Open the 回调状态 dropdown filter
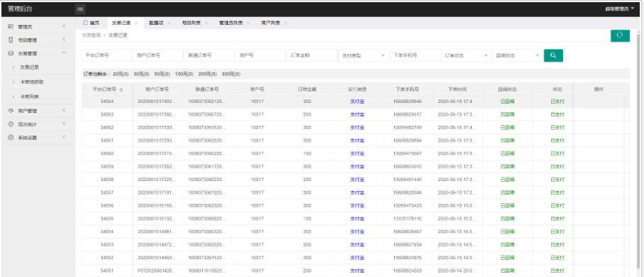Viewport: 644px width, 277px height. pyautogui.click(x=518, y=55)
